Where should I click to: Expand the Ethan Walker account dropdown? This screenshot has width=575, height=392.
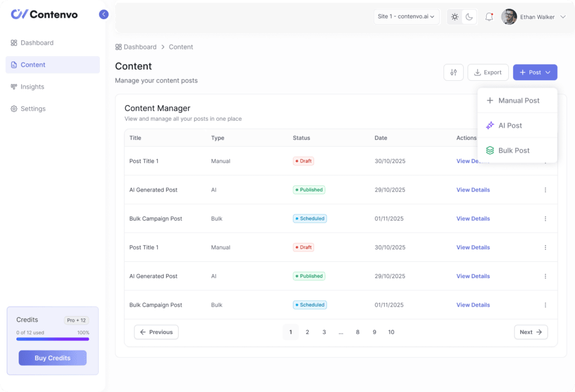[536, 17]
